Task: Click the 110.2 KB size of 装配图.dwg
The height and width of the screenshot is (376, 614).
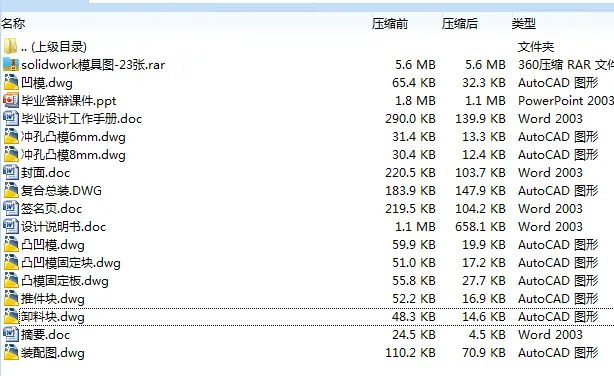Action: pos(410,353)
